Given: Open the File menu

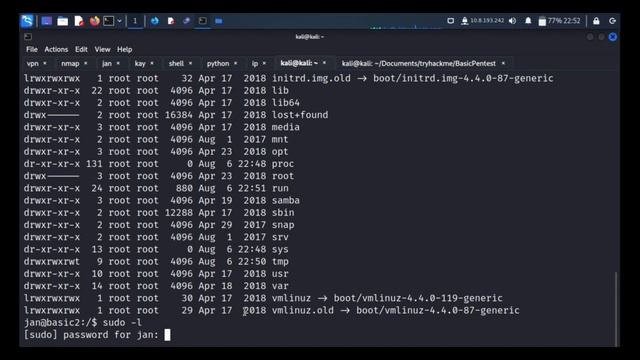Looking at the screenshot, I should [x=31, y=49].
